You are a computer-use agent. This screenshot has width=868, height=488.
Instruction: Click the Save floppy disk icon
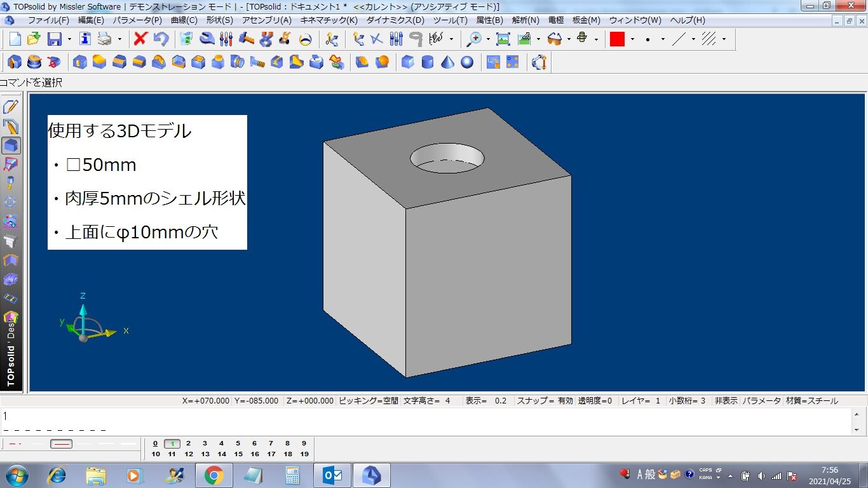point(55,39)
